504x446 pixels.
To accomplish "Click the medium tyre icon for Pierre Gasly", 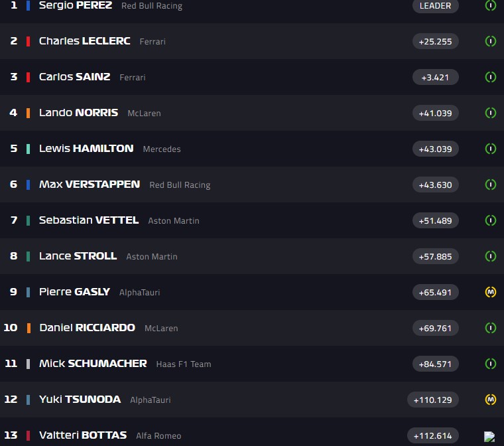I will tap(491, 292).
